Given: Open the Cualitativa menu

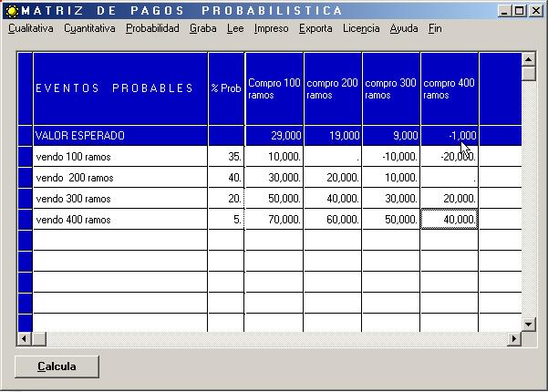Looking at the screenshot, I should [31, 28].
